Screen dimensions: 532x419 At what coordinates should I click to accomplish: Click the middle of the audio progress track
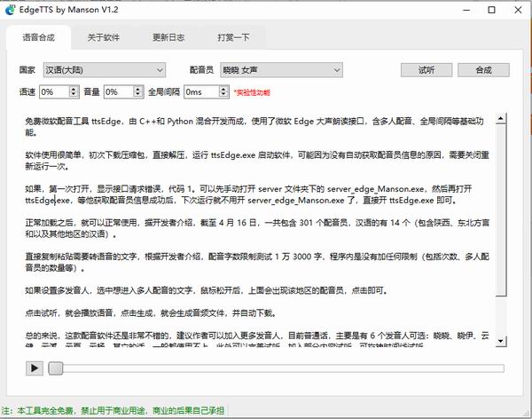(276, 368)
